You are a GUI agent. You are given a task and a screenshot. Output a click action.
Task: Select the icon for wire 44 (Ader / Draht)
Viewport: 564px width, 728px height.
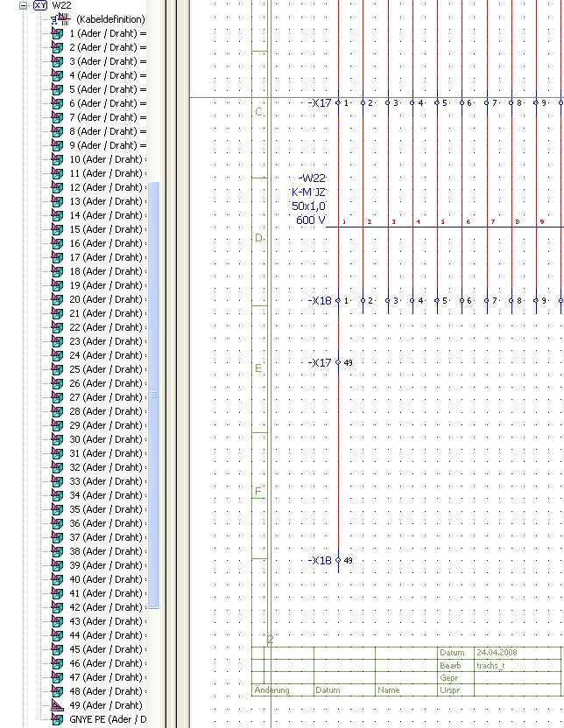click(57, 635)
